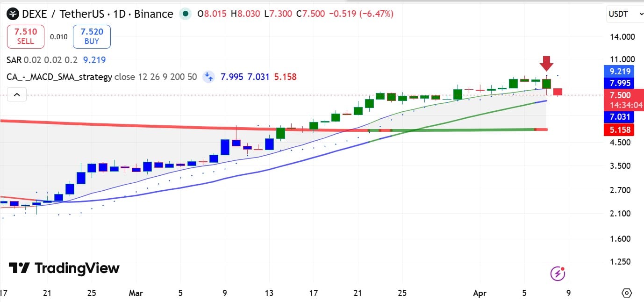Click the red down-arrow sell signal marker

coord(546,63)
